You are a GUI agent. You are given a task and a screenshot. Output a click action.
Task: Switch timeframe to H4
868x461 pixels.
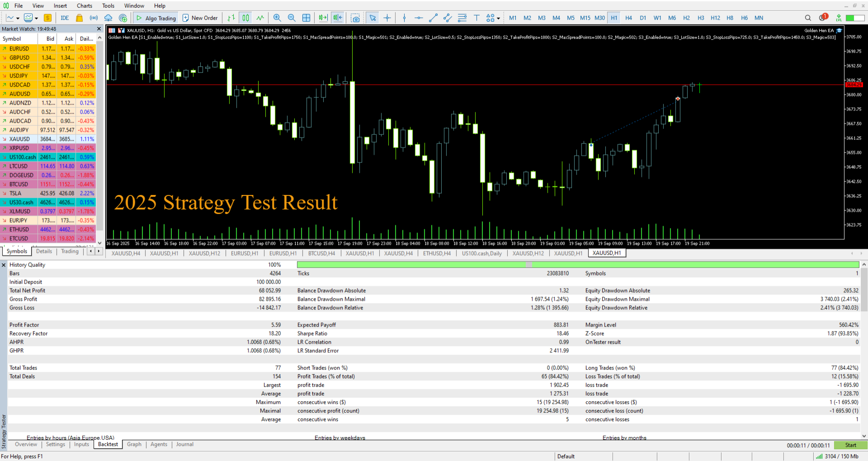pos(628,18)
